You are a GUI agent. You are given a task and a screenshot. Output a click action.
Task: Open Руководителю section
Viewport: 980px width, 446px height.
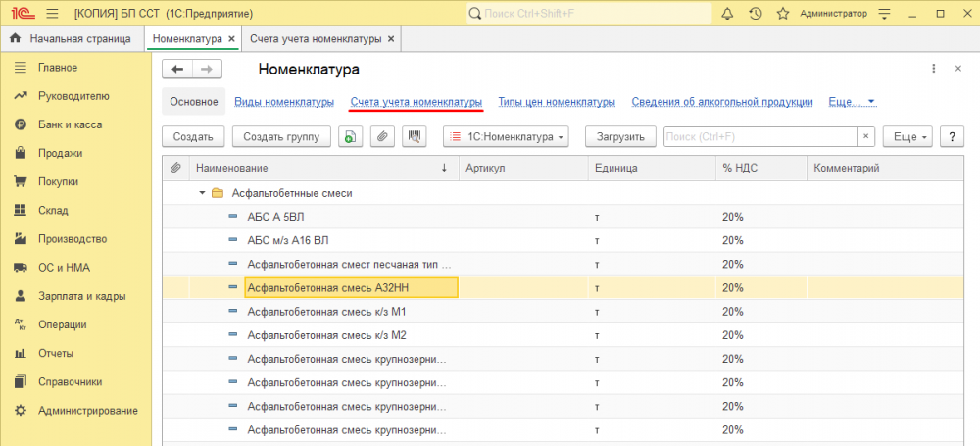point(73,96)
